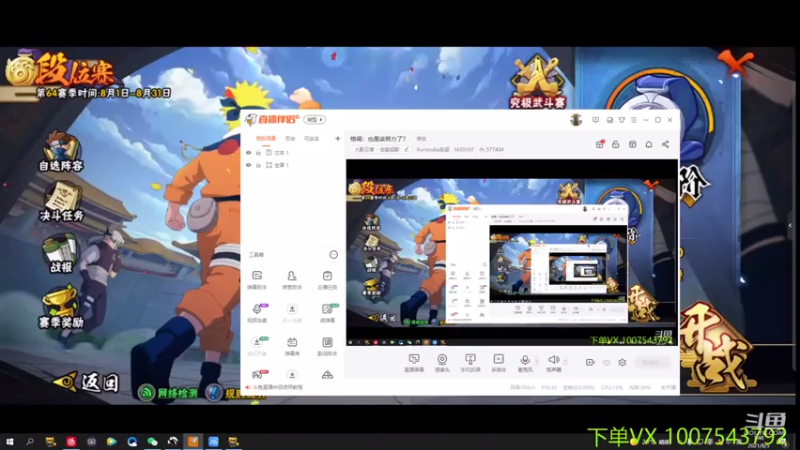Toggle the 扬声器 speaker
Screen dimensions: 800x450
[x=554, y=363]
